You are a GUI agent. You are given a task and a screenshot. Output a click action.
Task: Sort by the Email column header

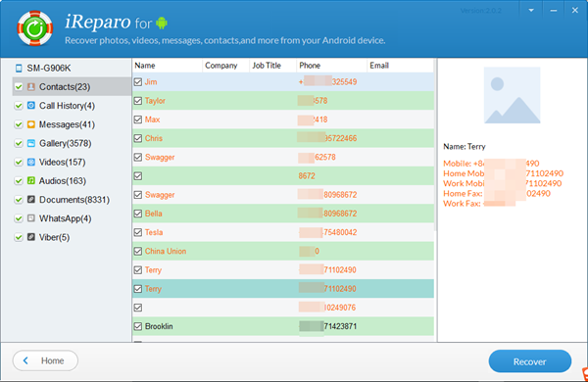point(400,66)
